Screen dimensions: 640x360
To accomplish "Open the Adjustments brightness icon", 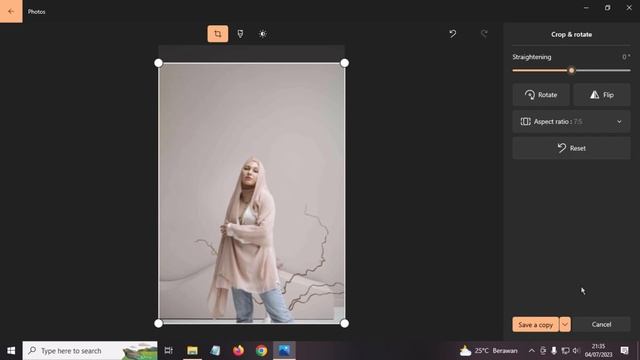I will tap(263, 34).
